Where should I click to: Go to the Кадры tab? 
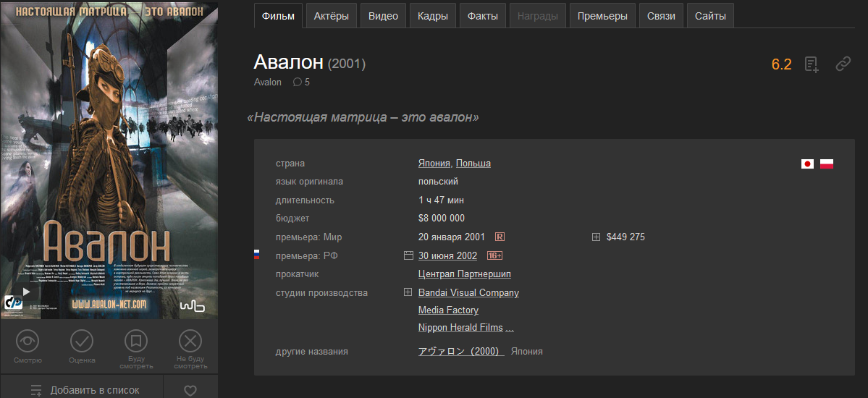[432, 15]
